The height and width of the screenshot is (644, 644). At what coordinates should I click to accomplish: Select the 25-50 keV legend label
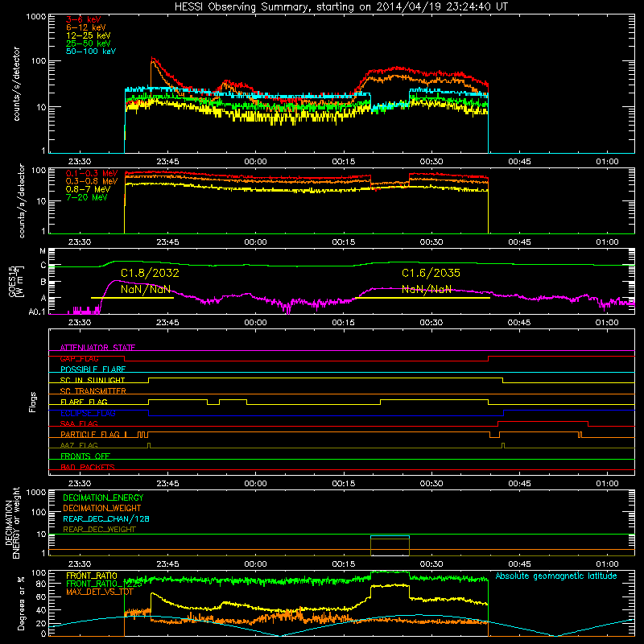[x=89, y=43]
